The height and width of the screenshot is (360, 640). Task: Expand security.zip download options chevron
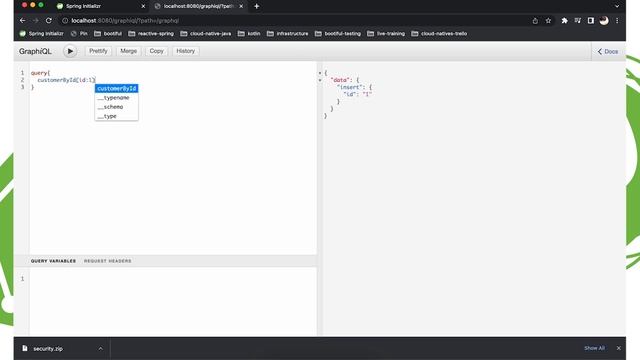100,349
